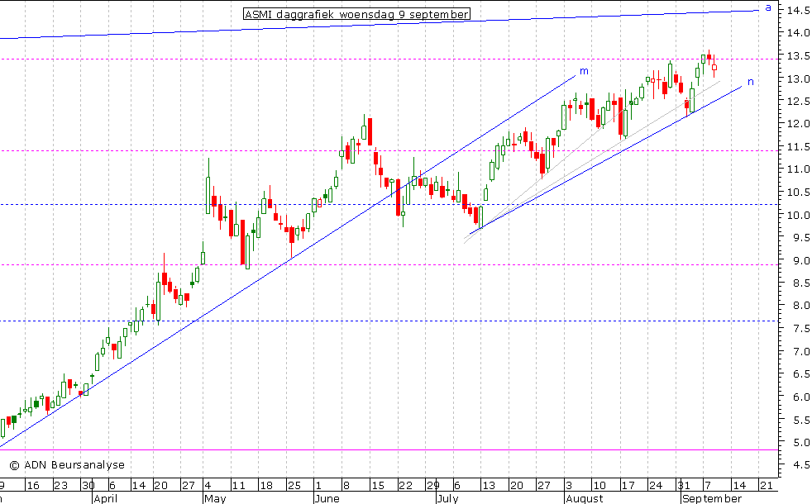Click the 14.0 price axis value

798,32
